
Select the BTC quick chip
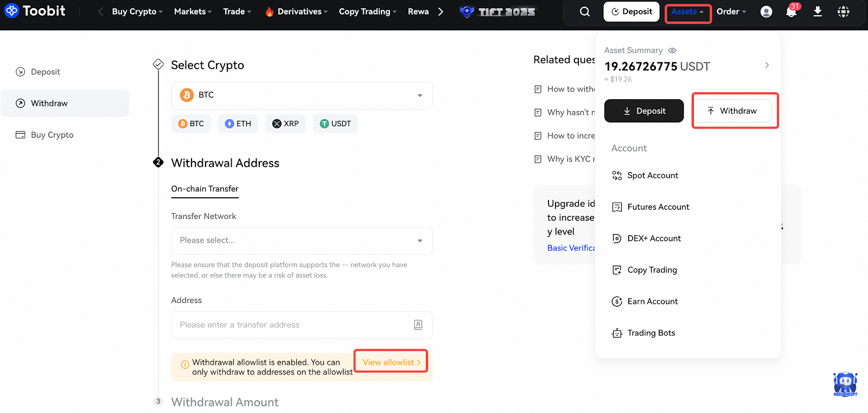(x=191, y=124)
